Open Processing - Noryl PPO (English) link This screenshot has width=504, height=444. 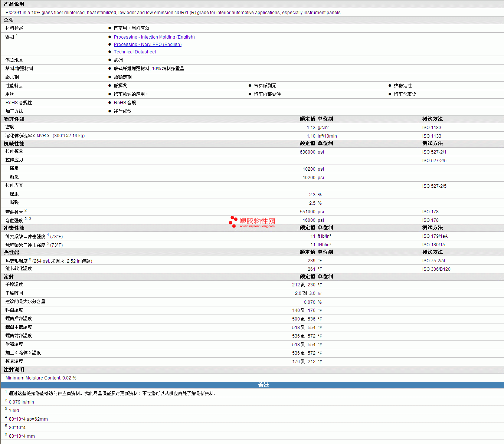[x=147, y=45]
